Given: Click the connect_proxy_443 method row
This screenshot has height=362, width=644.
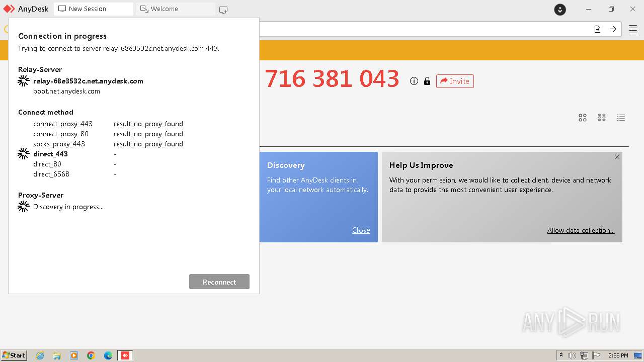Looking at the screenshot, I should coord(108,124).
